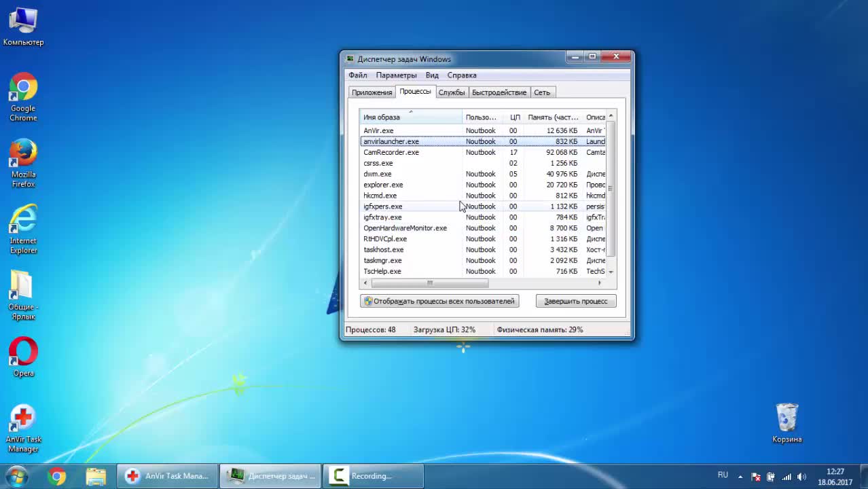The width and height of the screenshot is (868, 489).
Task: Select Корзина recycle bin icon
Action: (787, 422)
